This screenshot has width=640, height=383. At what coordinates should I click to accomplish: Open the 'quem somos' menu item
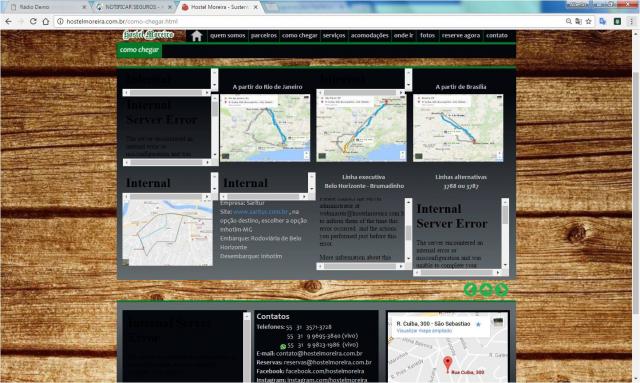click(227, 36)
